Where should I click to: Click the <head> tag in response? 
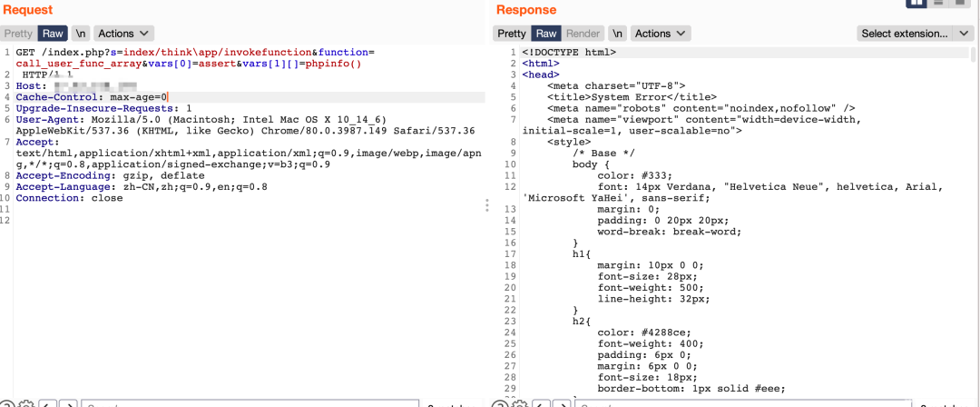541,75
